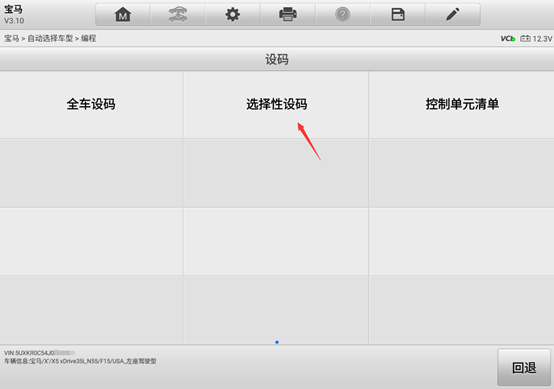Go to 自动选择车型 in breadcrumb
This screenshot has width=554, height=389.
50,38
